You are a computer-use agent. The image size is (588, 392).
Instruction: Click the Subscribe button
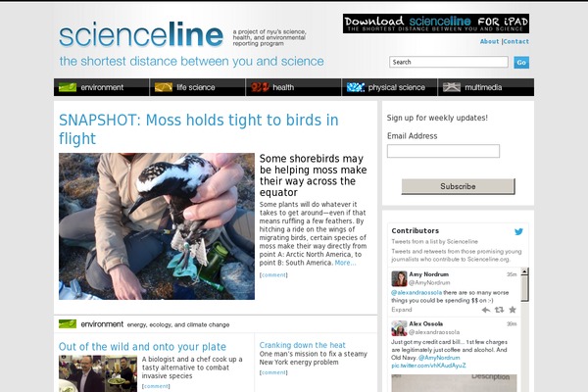(x=459, y=186)
